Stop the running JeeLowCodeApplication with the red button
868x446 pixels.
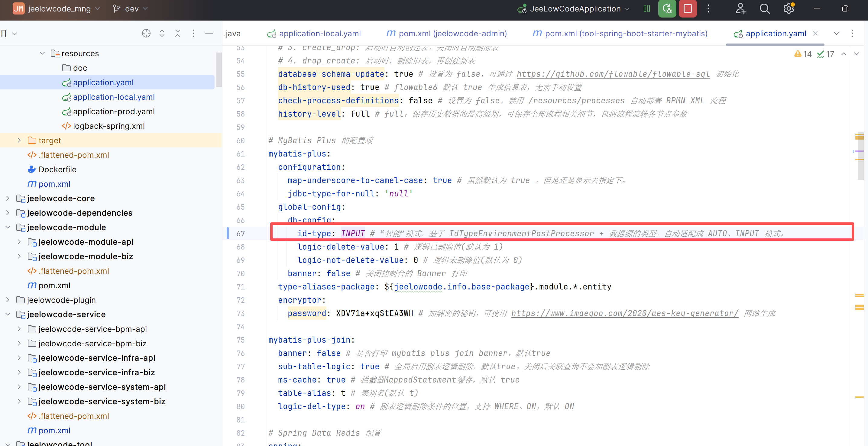[687, 9]
